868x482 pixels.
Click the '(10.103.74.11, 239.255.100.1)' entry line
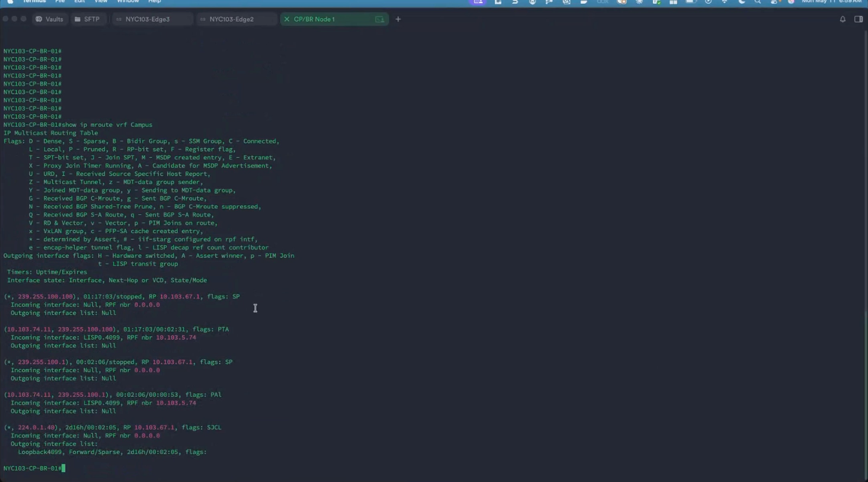pyautogui.click(x=113, y=395)
